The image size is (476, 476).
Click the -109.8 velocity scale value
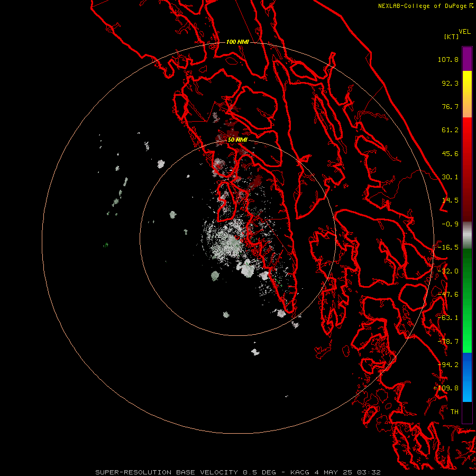[x=446, y=388]
